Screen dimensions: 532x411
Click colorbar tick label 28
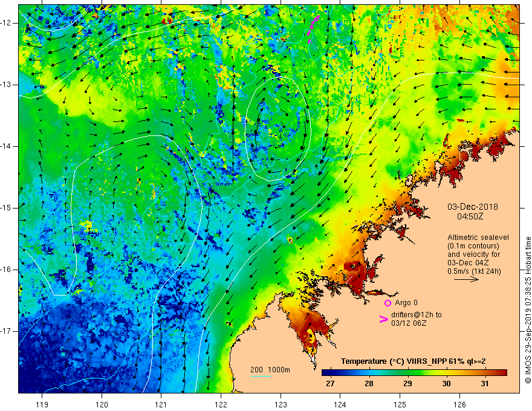point(369,383)
